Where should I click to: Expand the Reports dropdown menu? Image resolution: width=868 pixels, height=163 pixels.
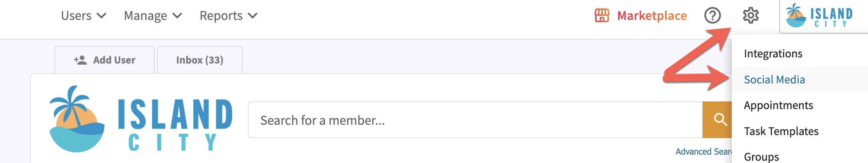click(x=228, y=16)
